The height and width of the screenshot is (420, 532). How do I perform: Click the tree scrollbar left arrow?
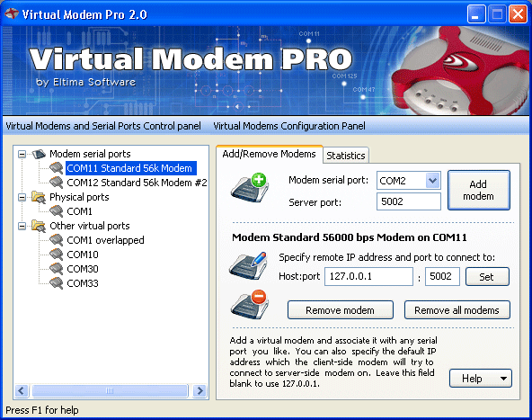point(22,391)
